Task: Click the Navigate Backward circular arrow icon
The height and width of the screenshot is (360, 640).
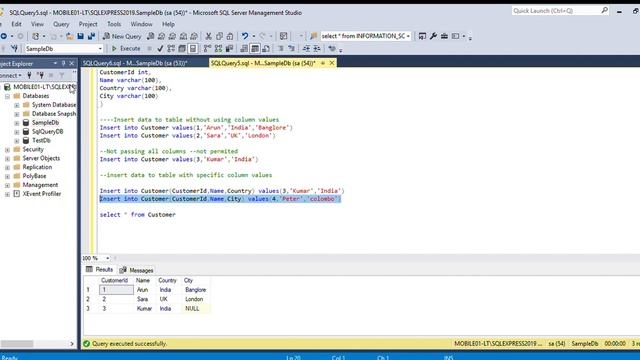Action: point(3,36)
